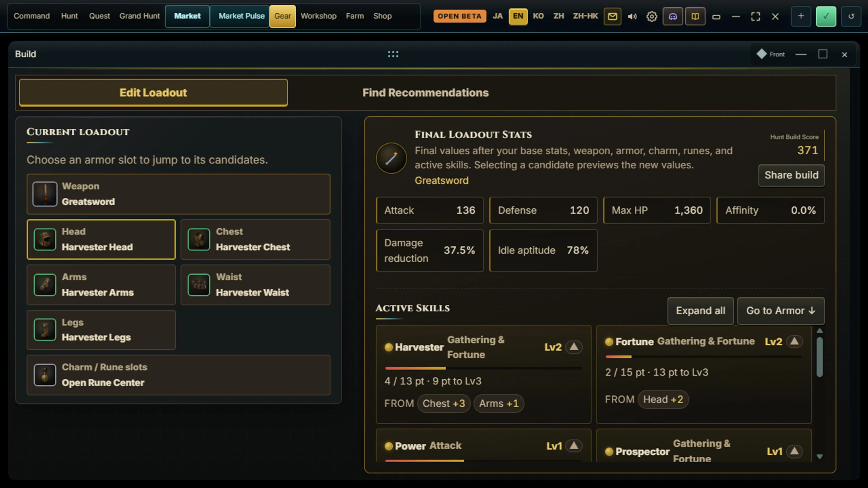Open the mail inbox icon
Viewport: 868px width, 488px height.
612,16
